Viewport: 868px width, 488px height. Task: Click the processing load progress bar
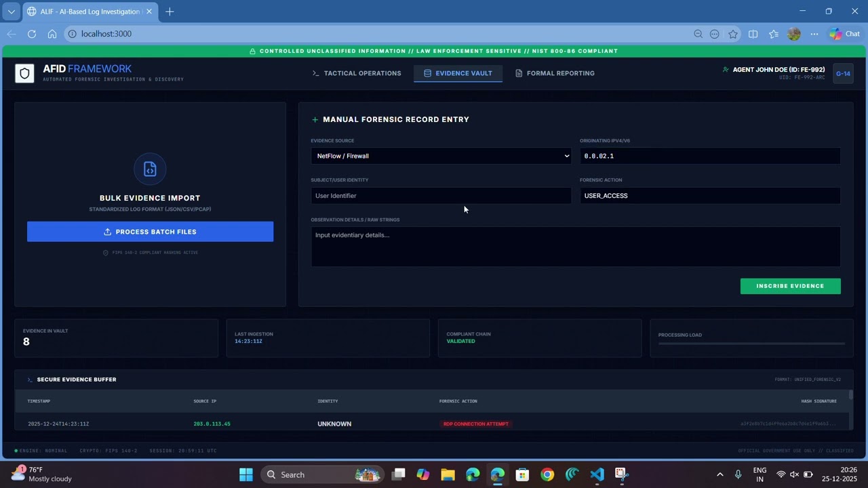(751, 344)
